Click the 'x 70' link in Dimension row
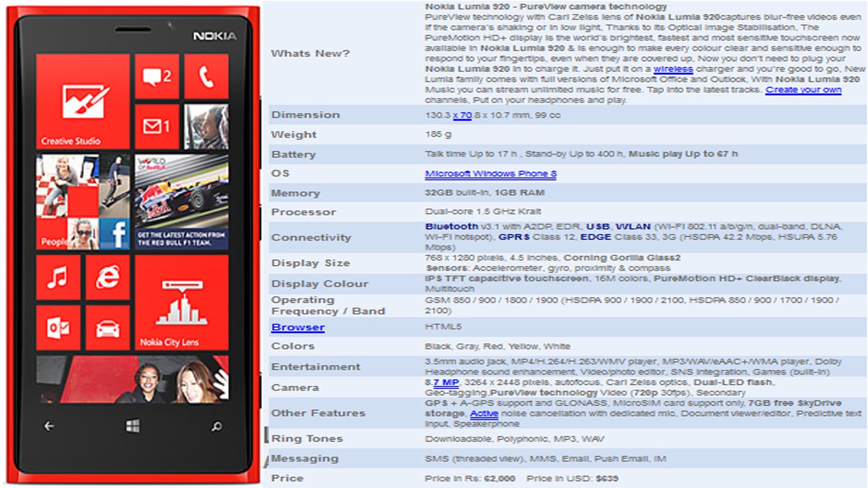Screen dimensions: 868x488 (x=462, y=116)
